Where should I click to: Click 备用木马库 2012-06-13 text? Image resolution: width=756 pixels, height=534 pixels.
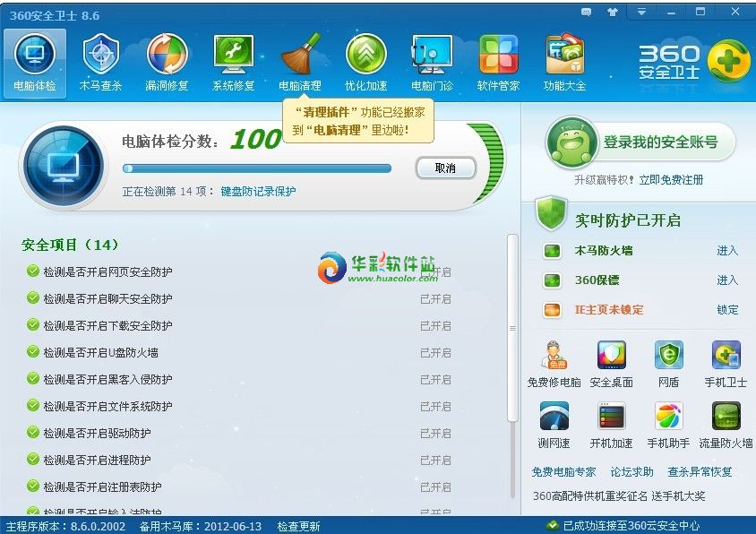tap(201, 526)
